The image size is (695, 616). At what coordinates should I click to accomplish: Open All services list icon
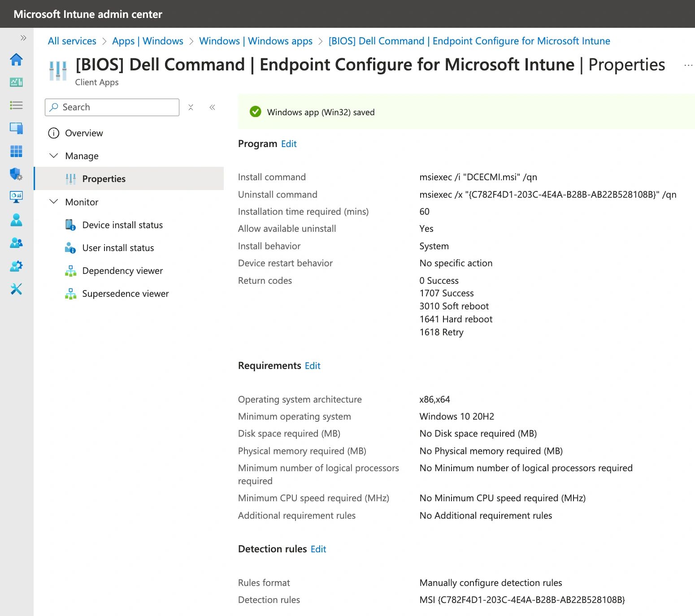click(17, 105)
